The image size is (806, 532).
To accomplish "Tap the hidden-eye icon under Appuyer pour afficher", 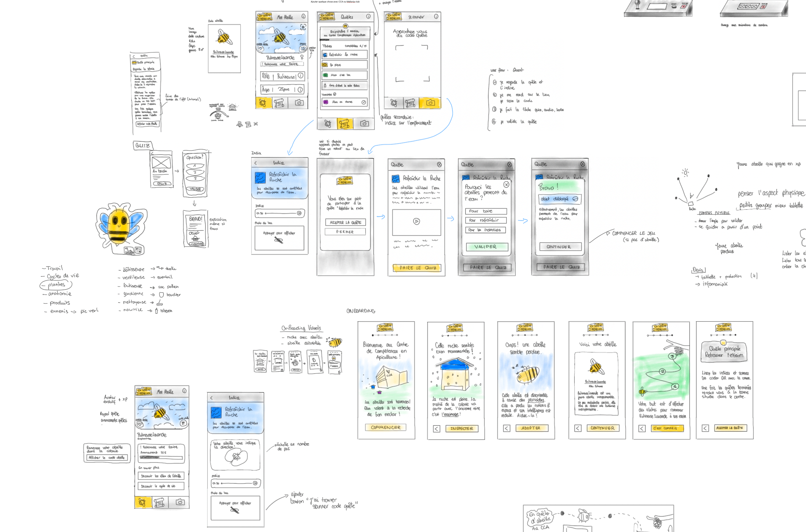I will coord(278,240).
